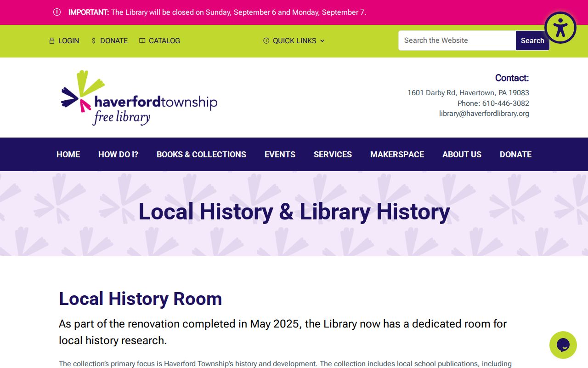Open the HOW DO I? menu
588x368 pixels.
pos(118,155)
